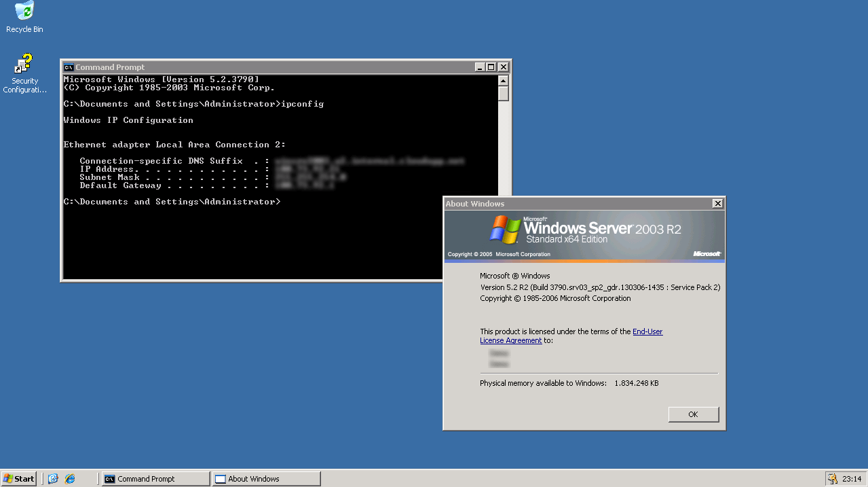The height and width of the screenshot is (487, 868).
Task: Switch to Command Prompt taskbar button
Action: (x=155, y=479)
